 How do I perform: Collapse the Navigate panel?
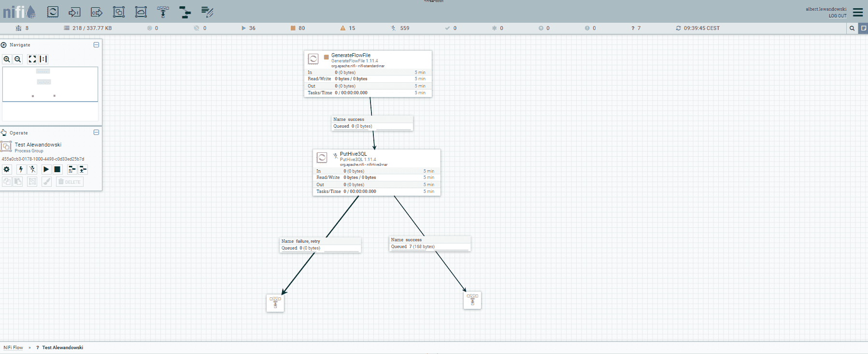click(x=96, y=44)
